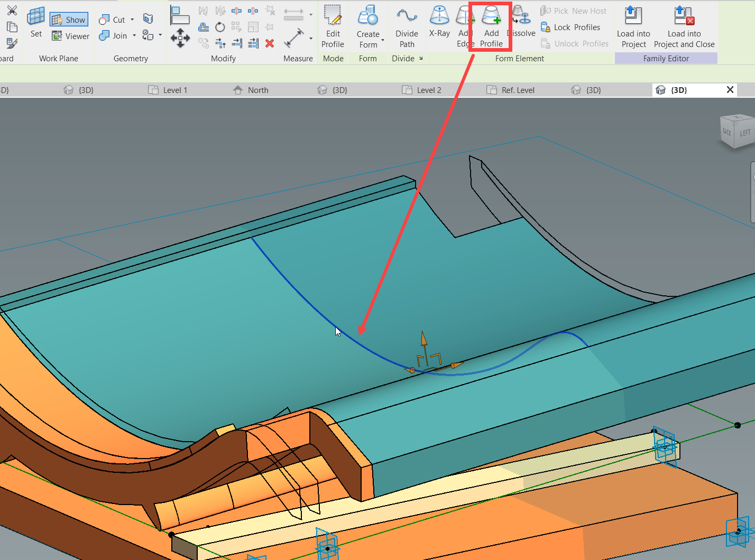Open the work plane Viewer
The height and width of the screenshot is (560, 755).
[70, 36]
